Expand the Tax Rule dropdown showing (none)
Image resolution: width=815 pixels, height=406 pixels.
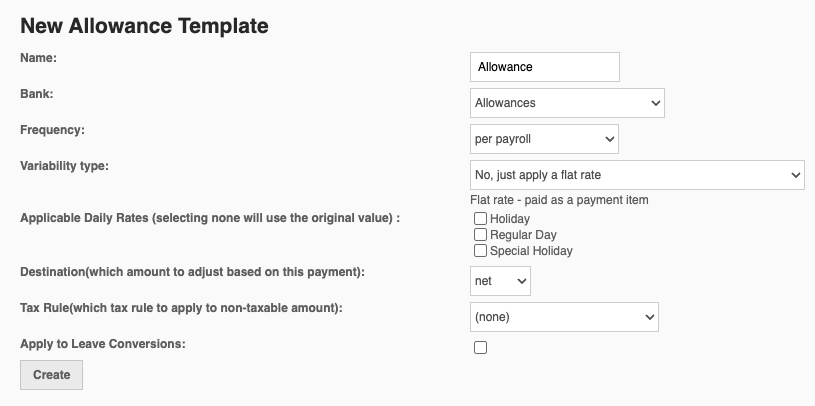[x=564, y=318]
